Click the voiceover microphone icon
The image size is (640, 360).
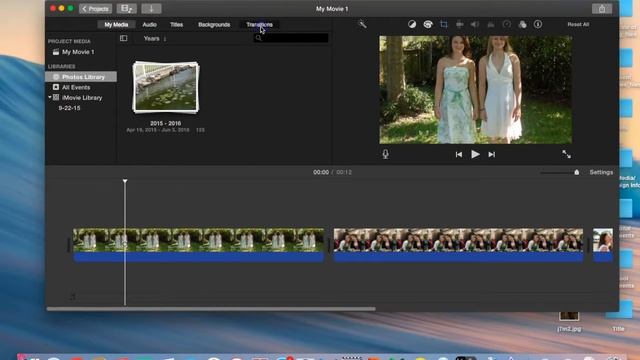pyautogui.click(x=385, y=154)
